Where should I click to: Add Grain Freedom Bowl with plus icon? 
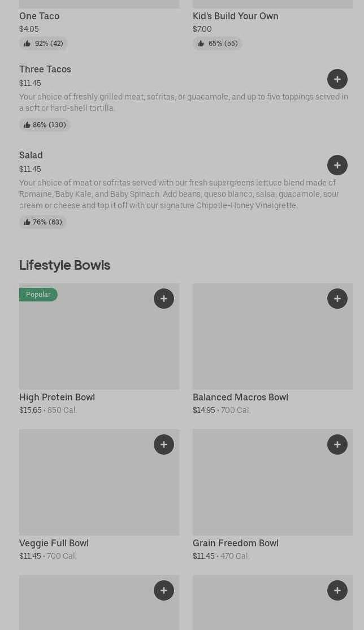(x=337, y=445)
